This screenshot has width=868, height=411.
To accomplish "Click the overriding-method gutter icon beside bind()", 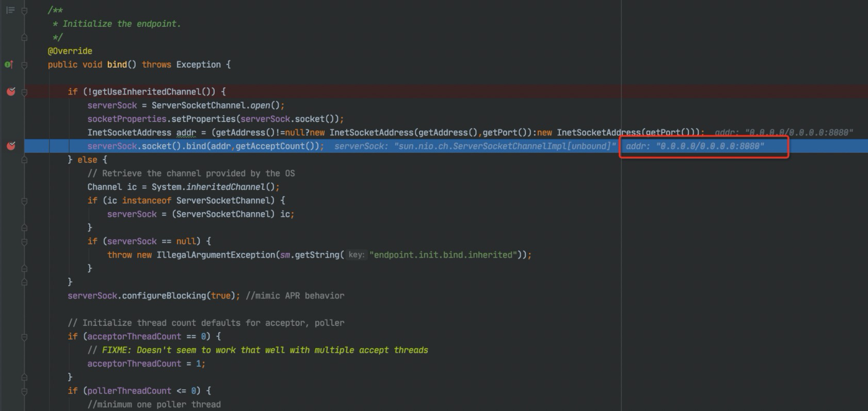I will click(x=9, y=65).
